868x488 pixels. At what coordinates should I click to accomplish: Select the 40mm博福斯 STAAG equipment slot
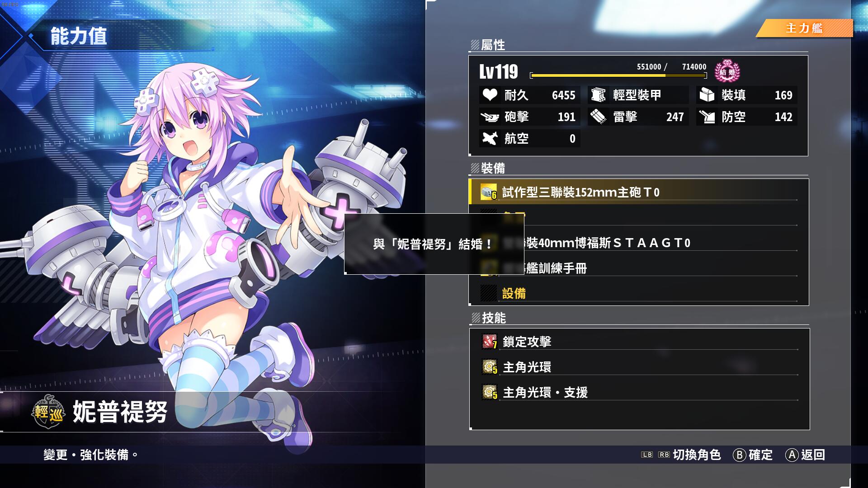click(x=638, y=243)
